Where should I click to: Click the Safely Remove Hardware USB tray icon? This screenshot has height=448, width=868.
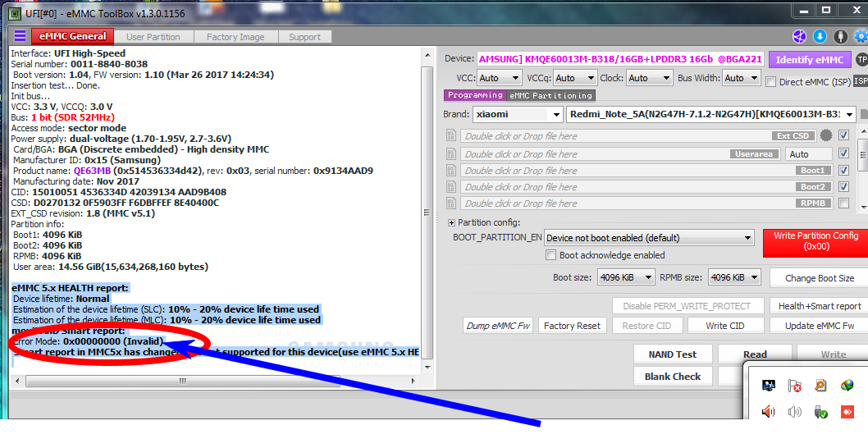click(820, 412)
